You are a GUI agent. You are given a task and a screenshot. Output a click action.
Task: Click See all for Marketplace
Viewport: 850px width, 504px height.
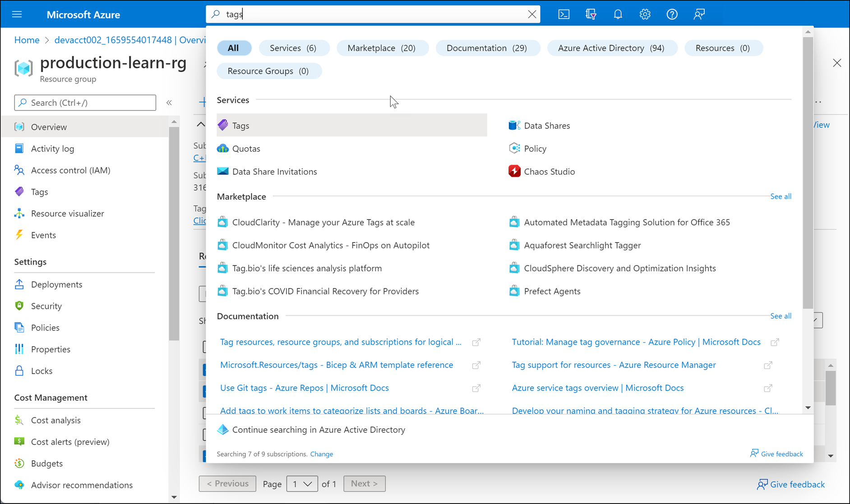click(781, 197)
